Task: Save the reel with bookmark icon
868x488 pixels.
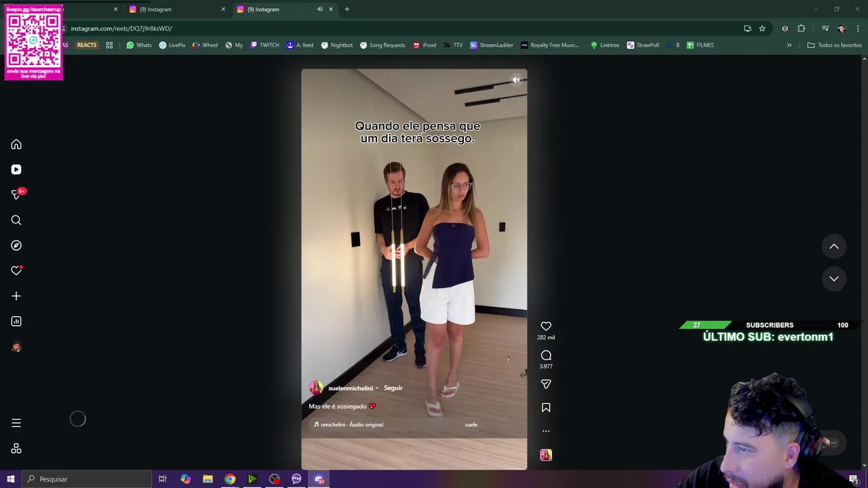Action: tap(546, 407)
